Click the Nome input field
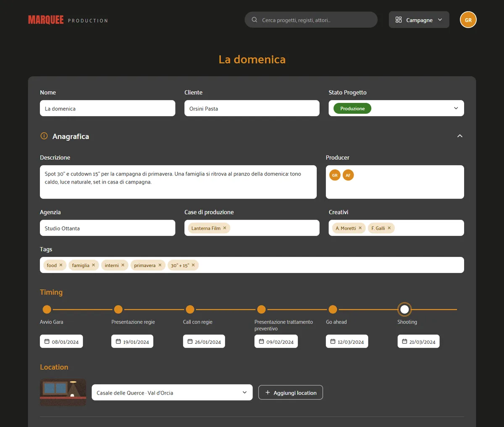The width and height of the screenshot is (504, 427). (108, 108)
